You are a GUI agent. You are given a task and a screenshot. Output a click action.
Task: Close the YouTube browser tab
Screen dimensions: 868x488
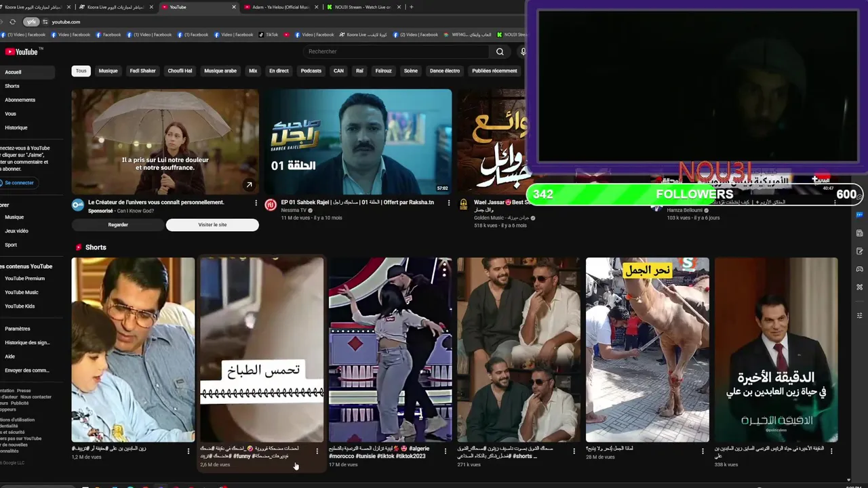(234, 7)
